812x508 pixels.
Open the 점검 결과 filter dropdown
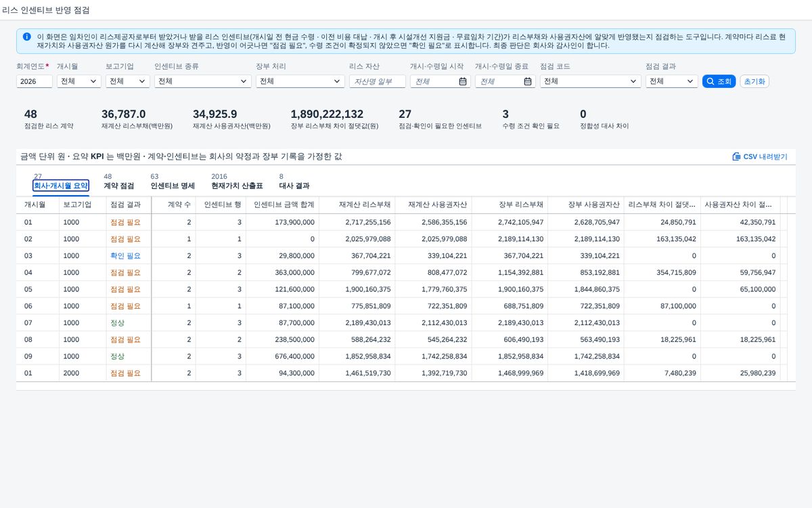(672, 81)
